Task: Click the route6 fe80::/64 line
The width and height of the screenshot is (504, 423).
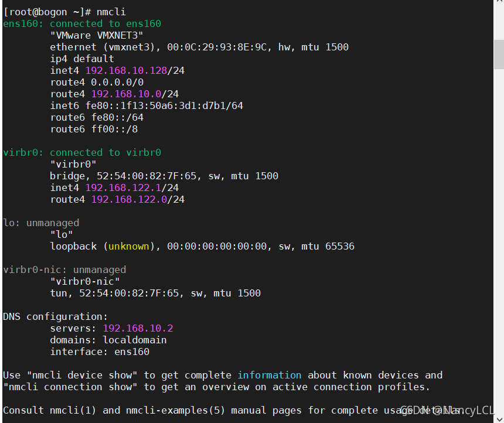Action: click(97, 118)
